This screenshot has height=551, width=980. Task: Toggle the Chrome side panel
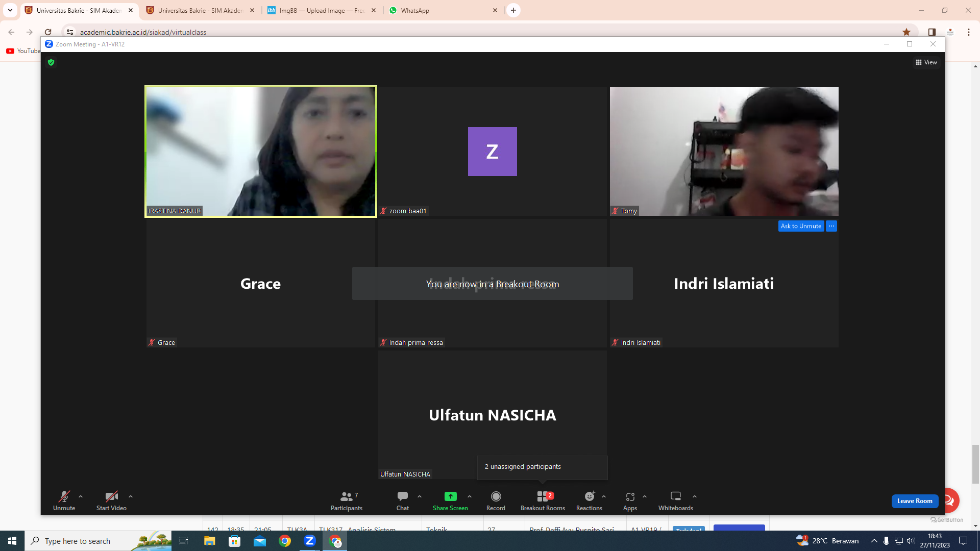(932, 32)
